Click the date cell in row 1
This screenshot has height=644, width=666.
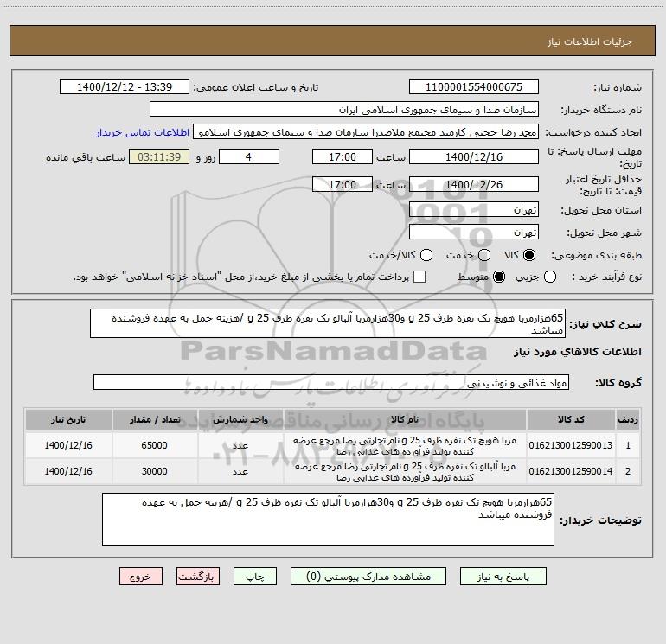pos(68,445)
